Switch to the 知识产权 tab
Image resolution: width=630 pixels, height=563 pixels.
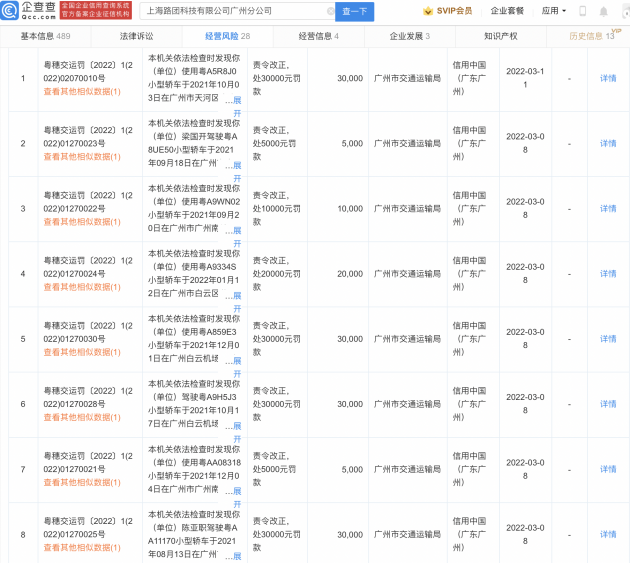[x=501, y=36]
